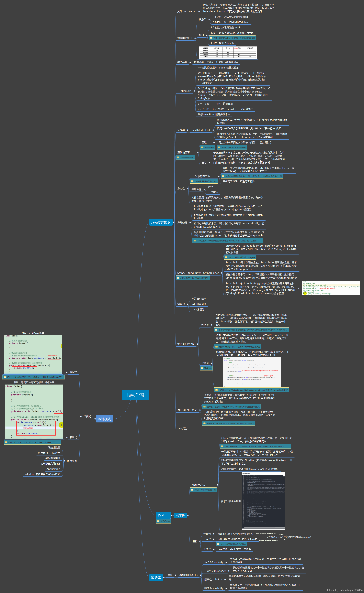The height and width of the screenshot is (593, 364).
Task: Select the '网站计数器' node
Action: 54,448
